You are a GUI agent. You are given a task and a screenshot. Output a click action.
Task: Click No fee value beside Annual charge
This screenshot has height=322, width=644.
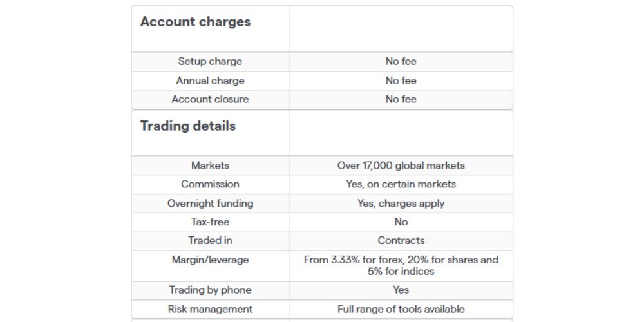401,80
